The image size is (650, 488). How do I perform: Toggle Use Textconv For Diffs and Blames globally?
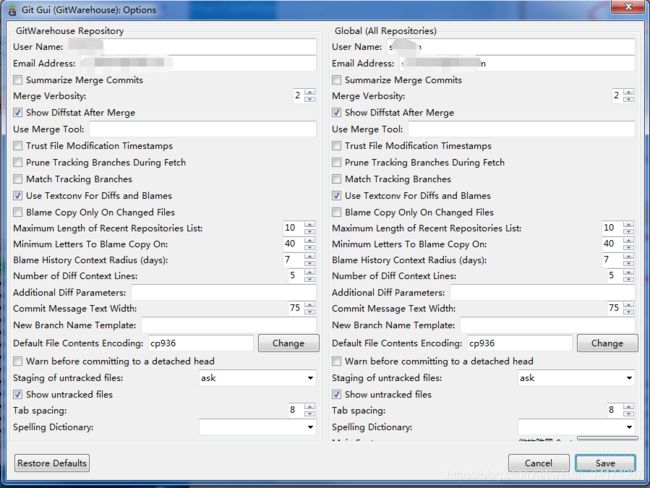(x=337, y=196)
